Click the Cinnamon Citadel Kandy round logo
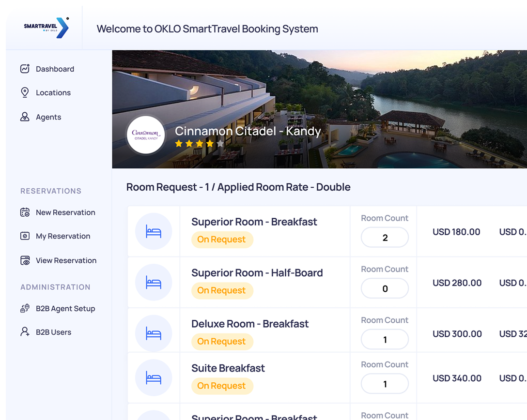The height and width of the screenshot is (420, 527). pyautogui.click(x=146, y=135)
